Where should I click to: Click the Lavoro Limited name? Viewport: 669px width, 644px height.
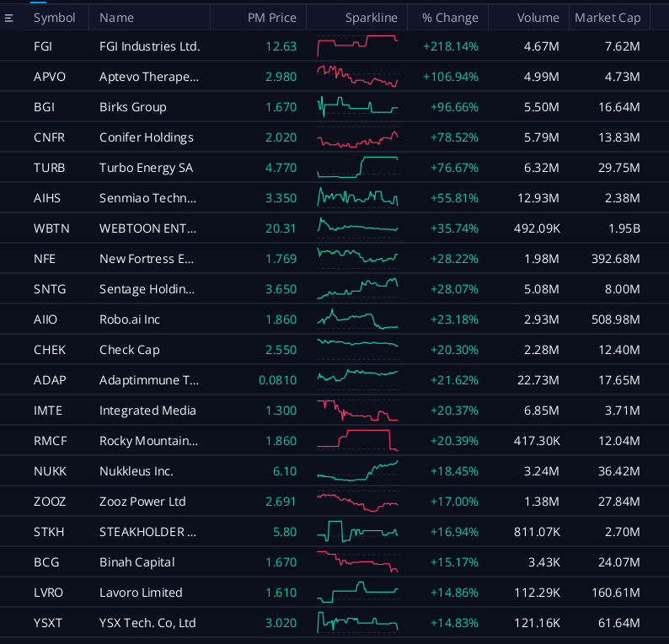click(141, 592)
